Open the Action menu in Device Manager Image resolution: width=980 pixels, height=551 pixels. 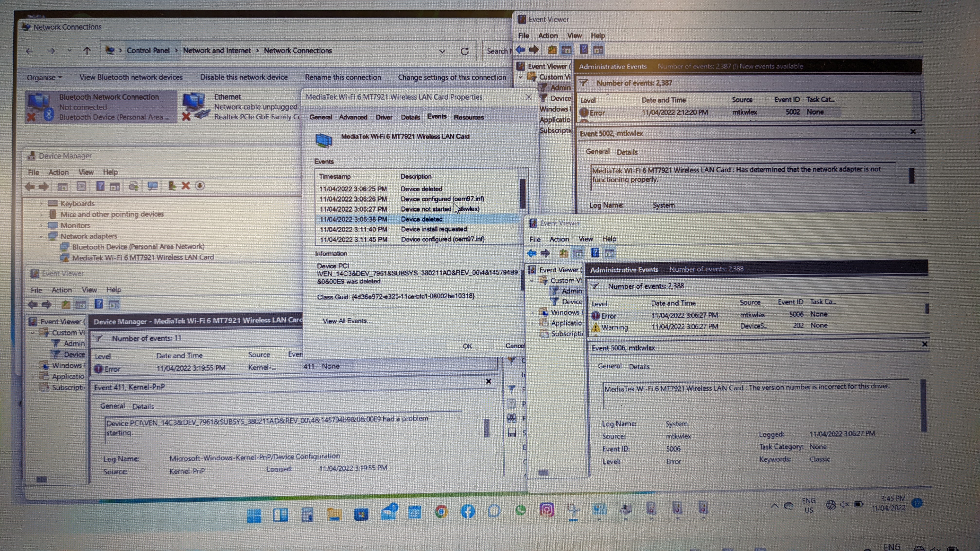tap(58, 172)
